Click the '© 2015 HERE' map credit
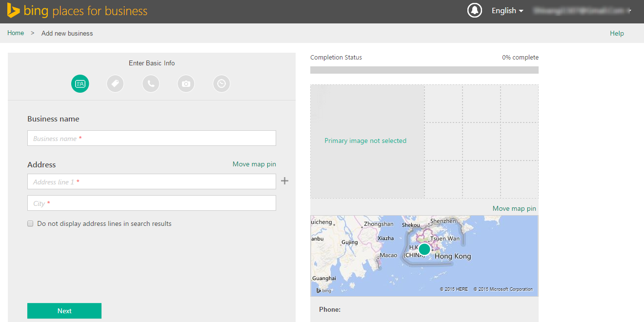 coord(454,289)
